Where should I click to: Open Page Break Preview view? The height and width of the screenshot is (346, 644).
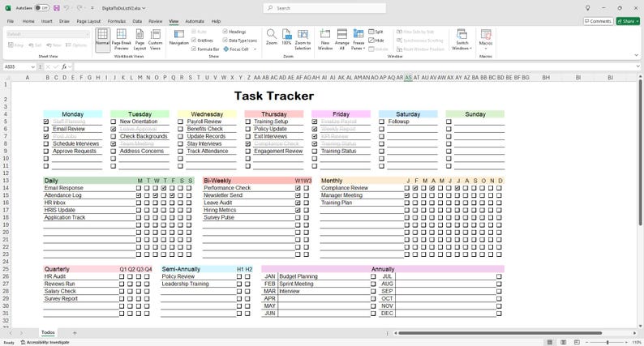point(121,40)
